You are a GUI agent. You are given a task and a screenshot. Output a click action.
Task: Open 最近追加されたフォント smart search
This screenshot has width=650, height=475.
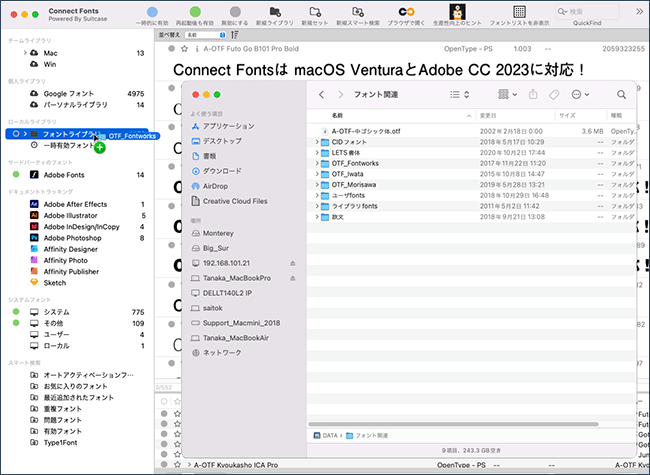coord(79,397)
